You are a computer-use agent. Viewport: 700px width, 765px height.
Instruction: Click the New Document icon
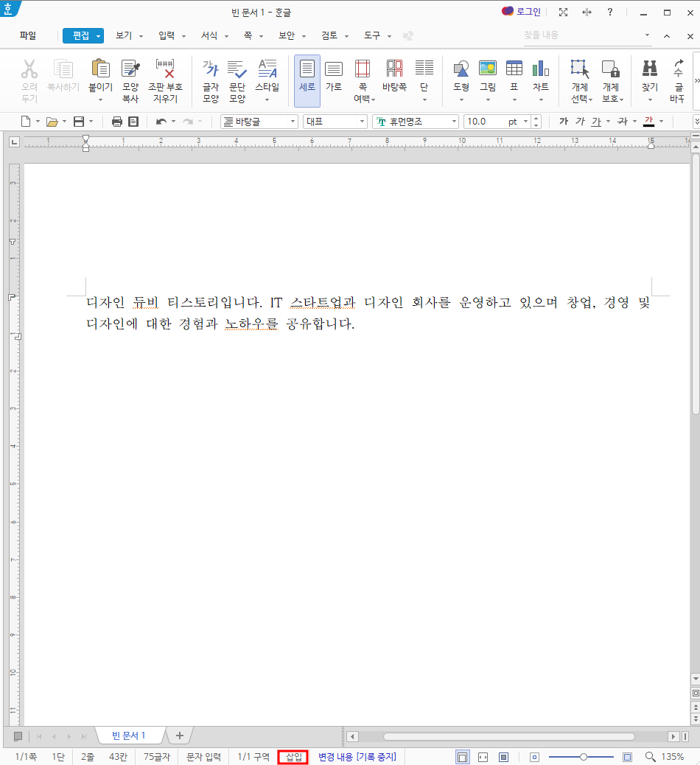coord(26,122)
